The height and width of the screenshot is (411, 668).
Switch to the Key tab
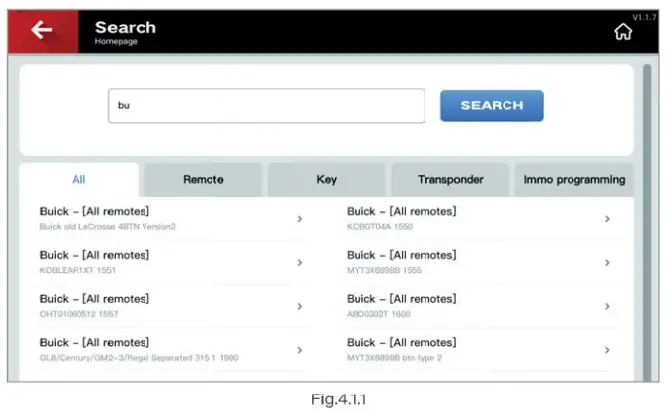click(x=326, y=179)
